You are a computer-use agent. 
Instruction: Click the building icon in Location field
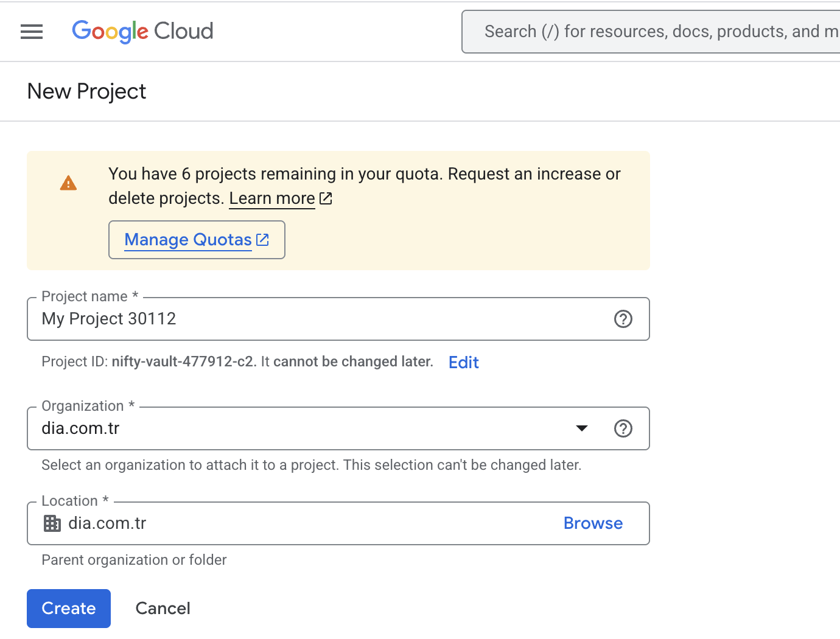[52, 523]
